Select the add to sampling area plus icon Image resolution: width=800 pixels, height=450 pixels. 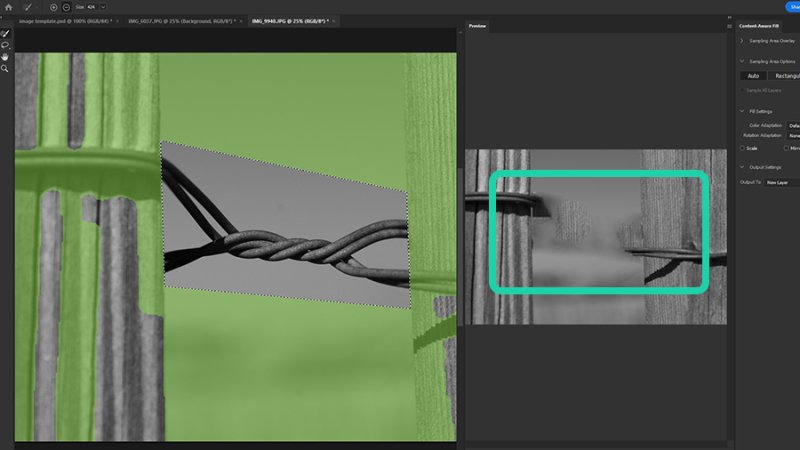[54, 7]
